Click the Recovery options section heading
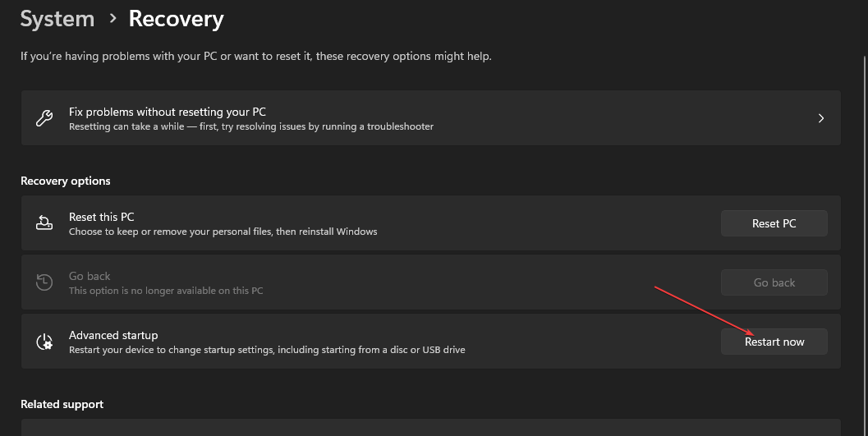This screenshot has height=436, width=868. coord(66,181)
